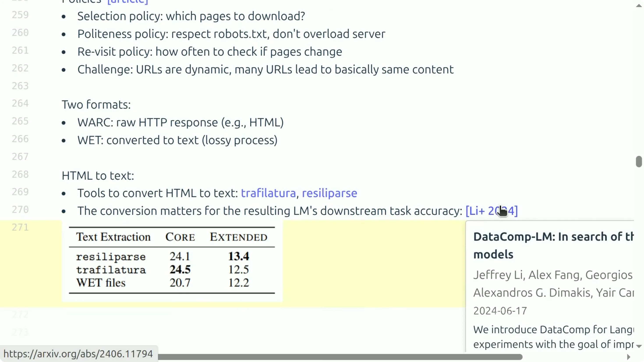Click line number 266
This screenshot has height=362, width=644.
pos(20,139)
